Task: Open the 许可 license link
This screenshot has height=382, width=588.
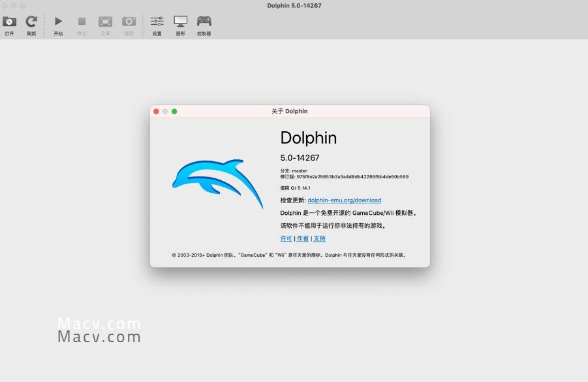Action: tap(286, 238)
